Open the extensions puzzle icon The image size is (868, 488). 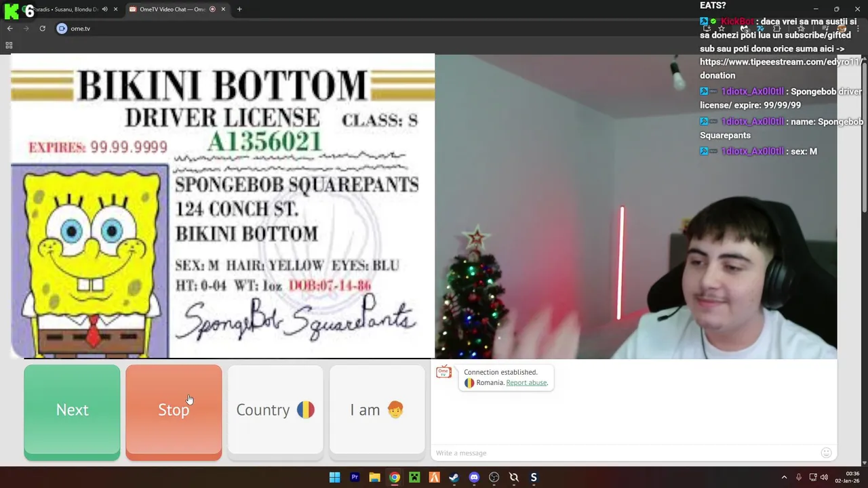[776, 28]
